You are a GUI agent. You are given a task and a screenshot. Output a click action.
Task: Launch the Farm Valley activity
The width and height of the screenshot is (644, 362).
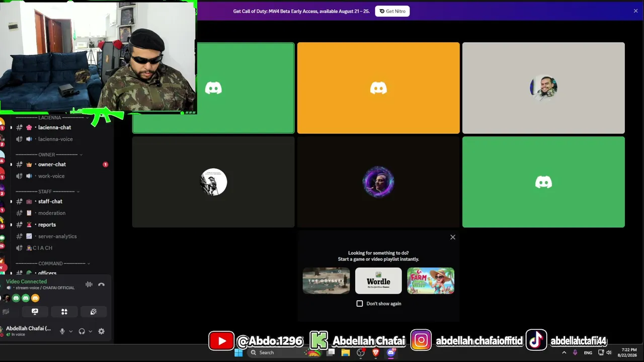pyautogui.click(x=431, y=281)
